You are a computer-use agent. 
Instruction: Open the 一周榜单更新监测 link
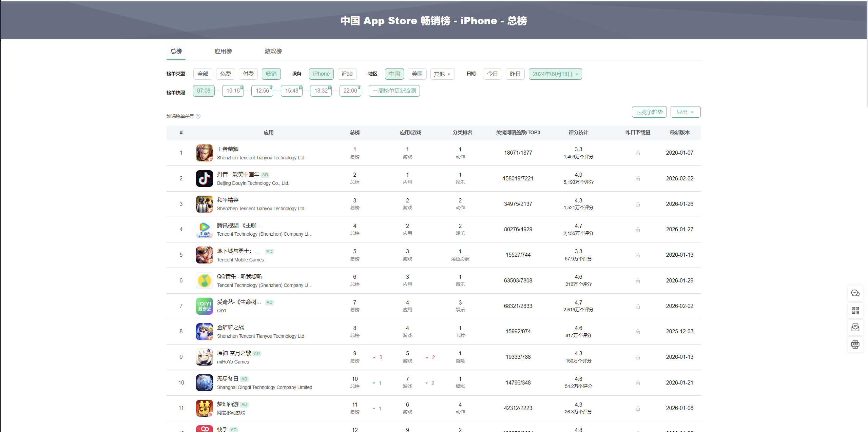click(x=394, y=91)
